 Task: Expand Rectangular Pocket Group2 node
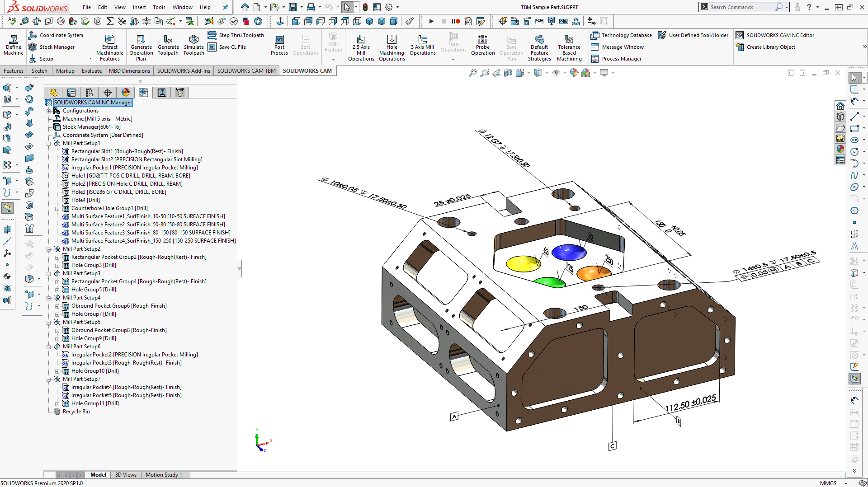pyautogui.click(x=57, y=257)
